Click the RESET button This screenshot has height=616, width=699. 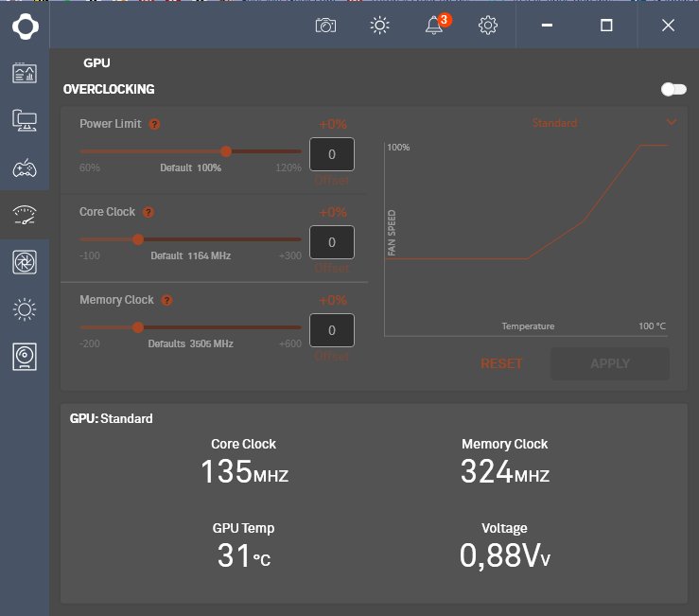501,364
